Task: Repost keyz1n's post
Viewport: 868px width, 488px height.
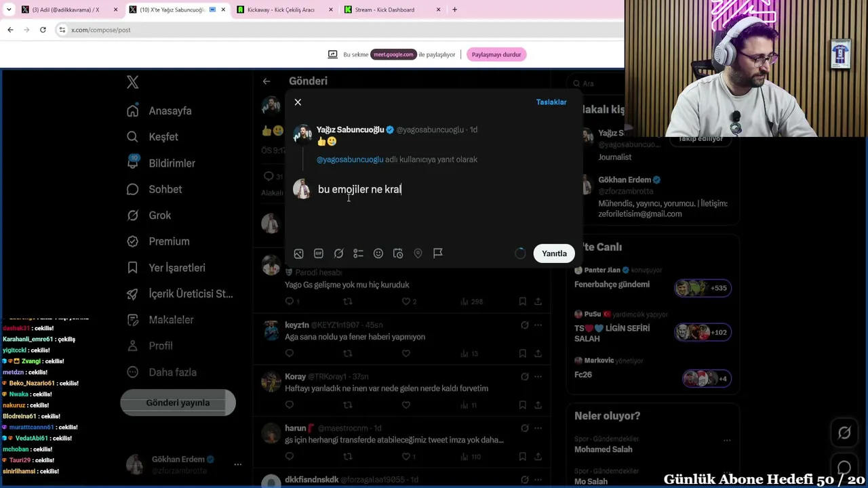Action: [x=347, y=353]
